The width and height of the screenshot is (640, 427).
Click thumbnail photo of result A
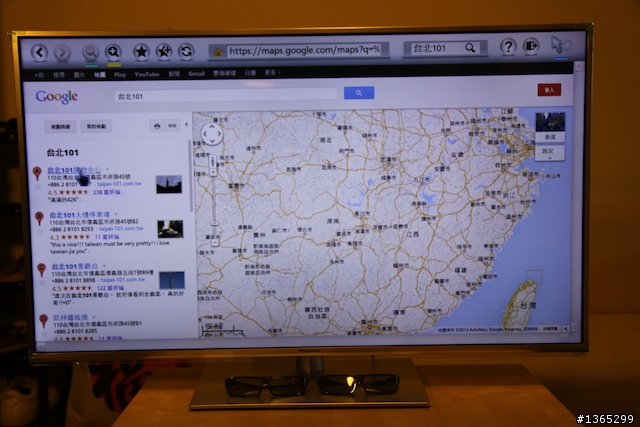pos(169,185)
